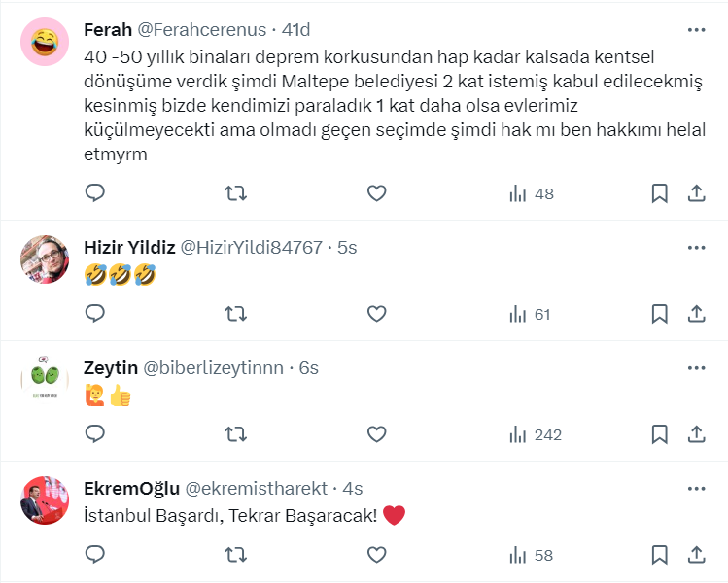
Task: Open more options on Ferah's tweet
Action: (696, 30)
